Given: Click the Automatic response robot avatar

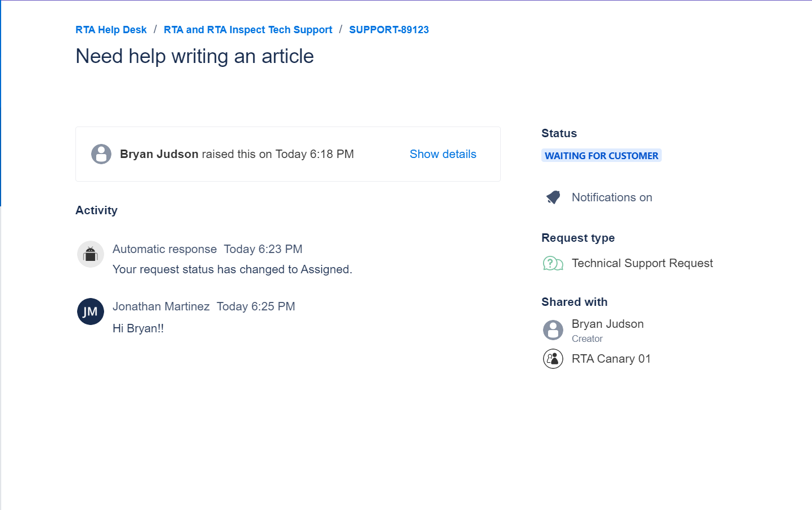Looking at the screenshot, I should click(x=91, y=254).
